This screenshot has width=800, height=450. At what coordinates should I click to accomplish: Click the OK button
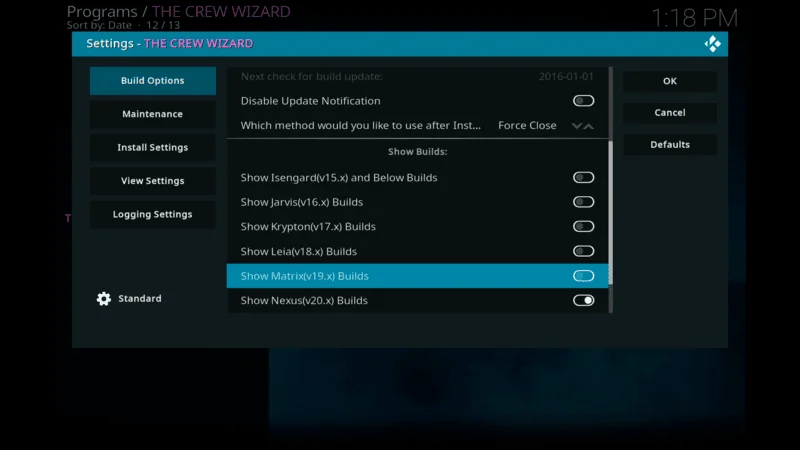(669, 81)
